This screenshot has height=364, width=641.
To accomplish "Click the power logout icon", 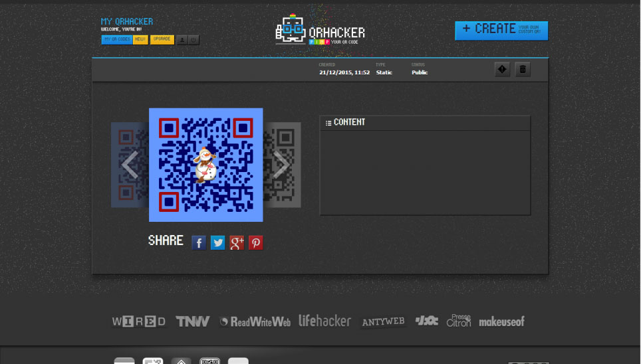I will (193, 40).
